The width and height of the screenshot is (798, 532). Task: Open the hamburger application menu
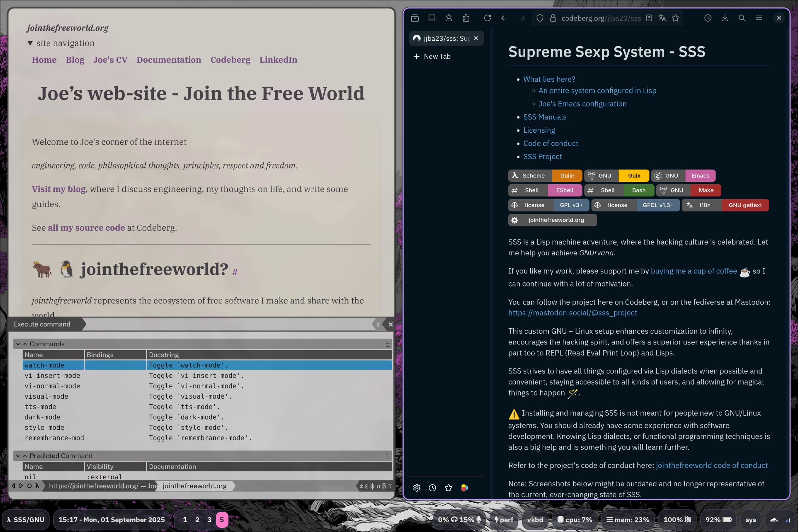coord(759,18)
